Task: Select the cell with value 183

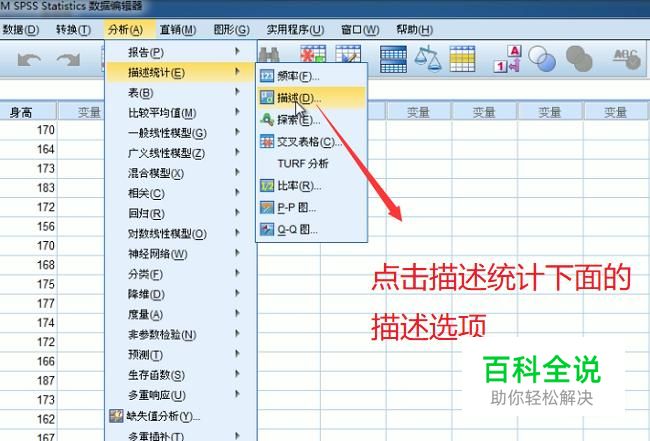Action: point(28,188)
